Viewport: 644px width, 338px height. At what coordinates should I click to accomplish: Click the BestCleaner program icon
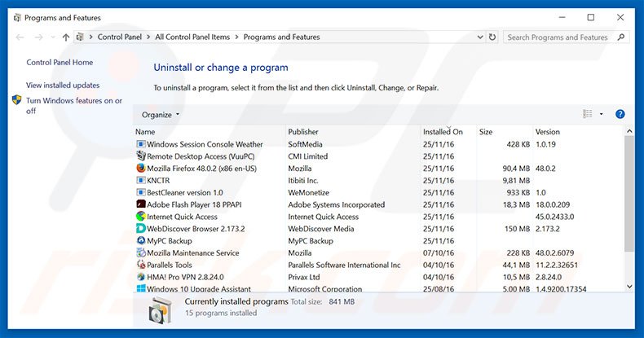tap(141, 192)
